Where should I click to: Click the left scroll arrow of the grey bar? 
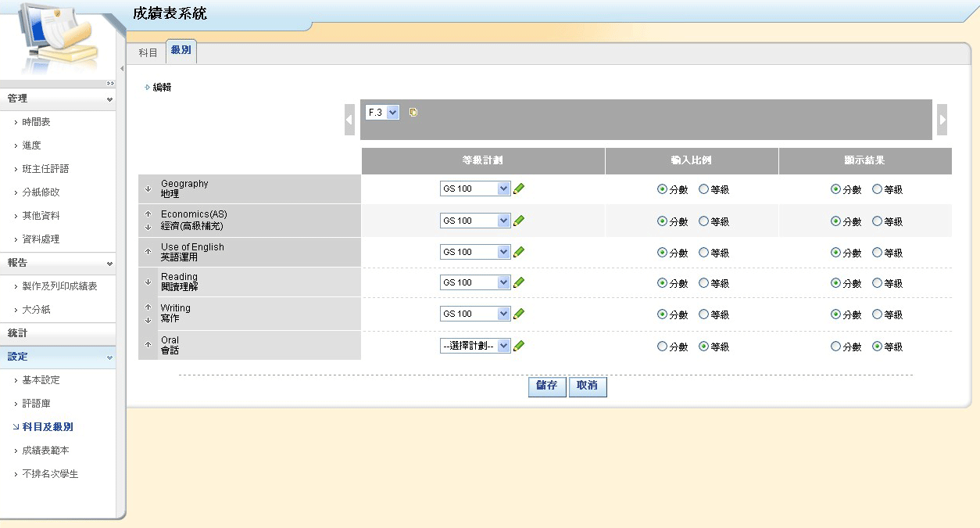tap(349, 120)
